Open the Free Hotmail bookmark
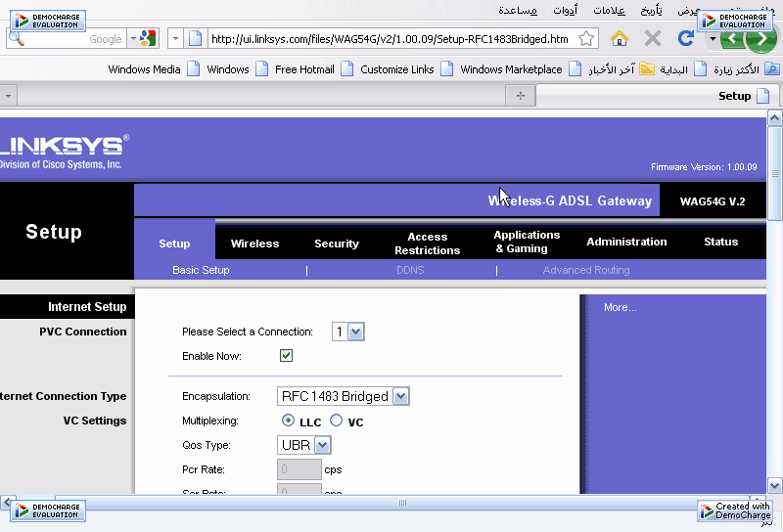This screenshot has width=783, height=532. [314, 69]
